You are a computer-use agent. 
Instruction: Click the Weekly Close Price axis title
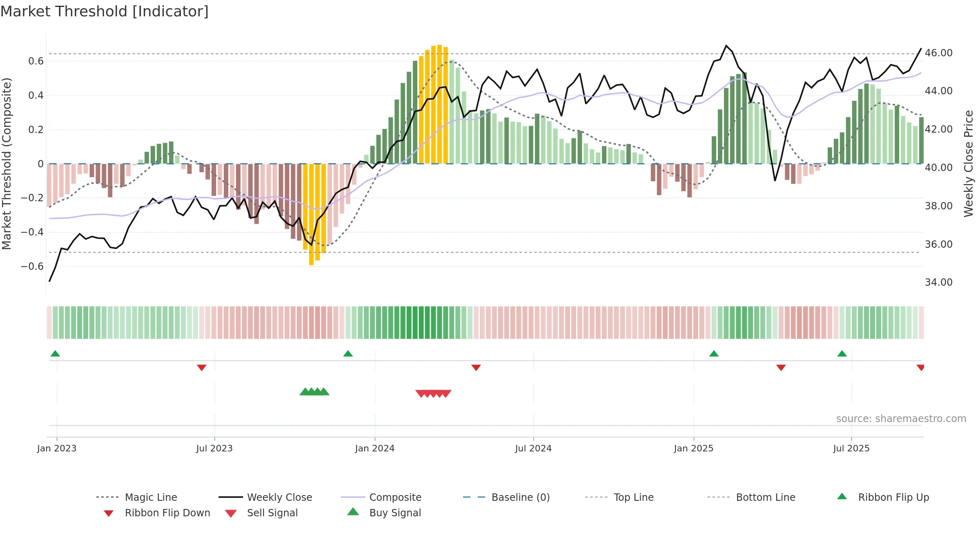point(969,163)
